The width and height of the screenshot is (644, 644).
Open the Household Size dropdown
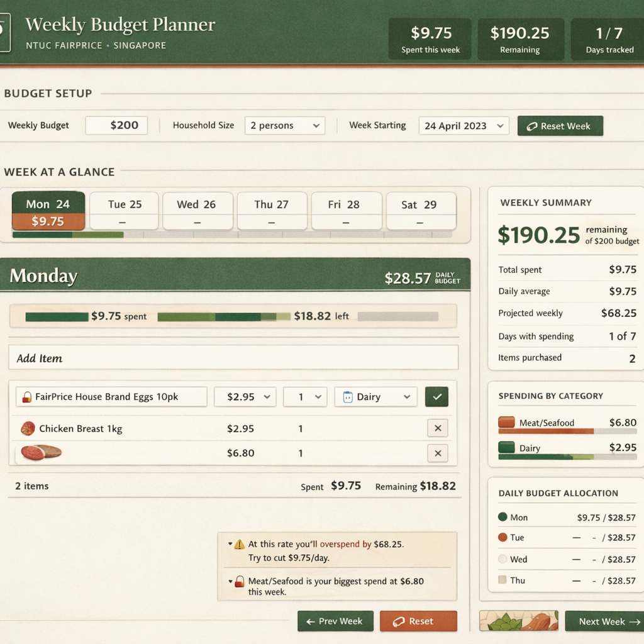[284, 126]
